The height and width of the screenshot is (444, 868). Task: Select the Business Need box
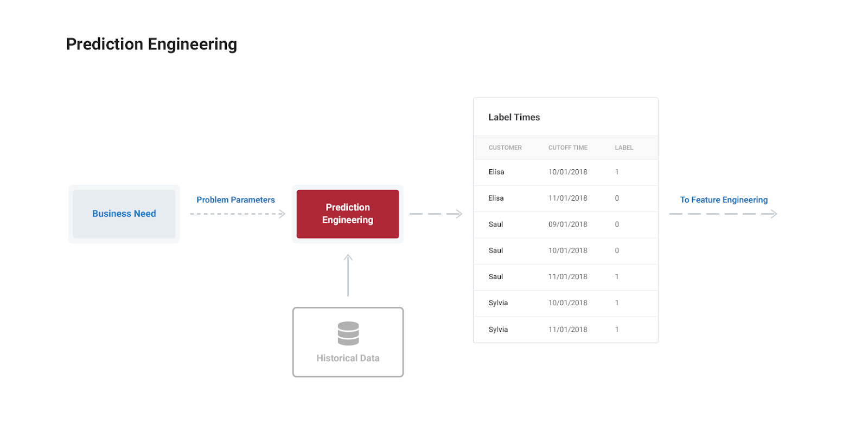[x=124, y=214]
